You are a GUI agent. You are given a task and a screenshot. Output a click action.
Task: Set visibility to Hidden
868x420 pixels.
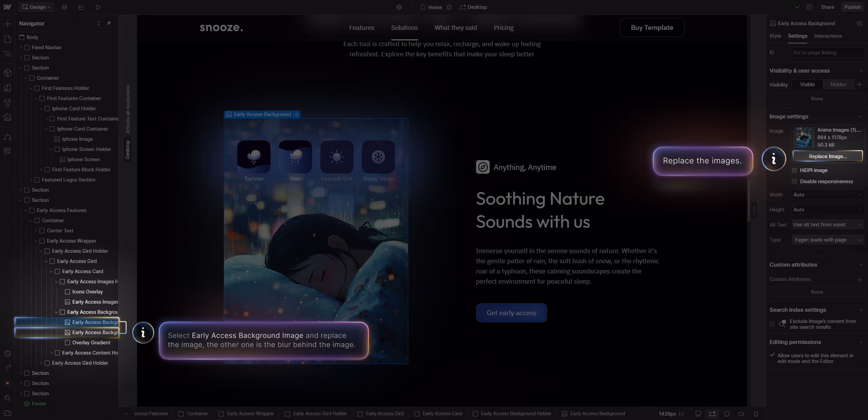pyautogui.click(x=838, y=84)
